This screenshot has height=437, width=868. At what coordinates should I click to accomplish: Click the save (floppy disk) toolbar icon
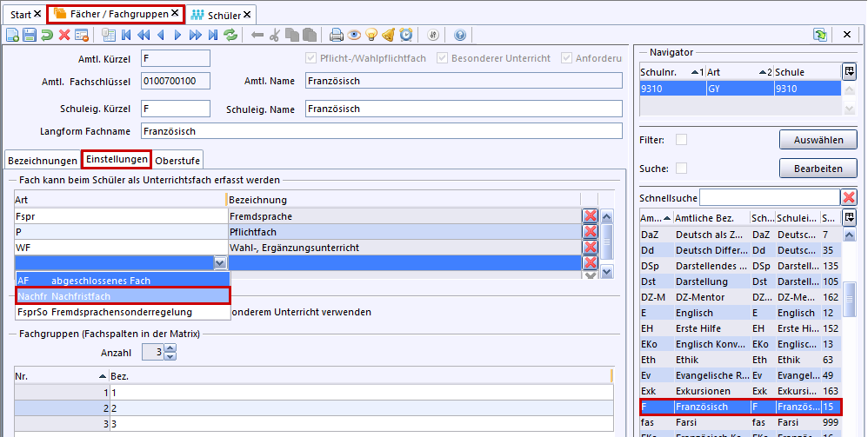point(30,35)
